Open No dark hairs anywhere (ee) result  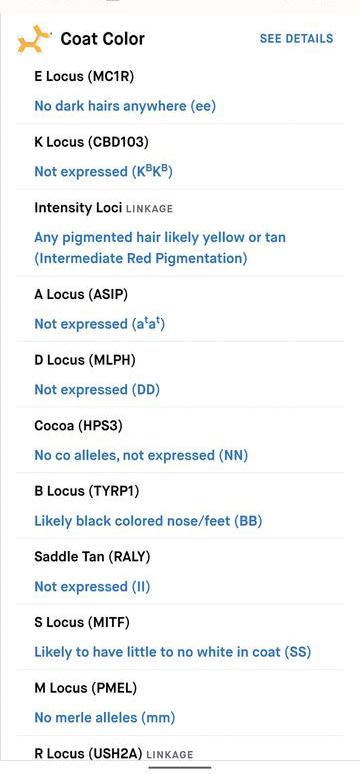pos(125,106)
